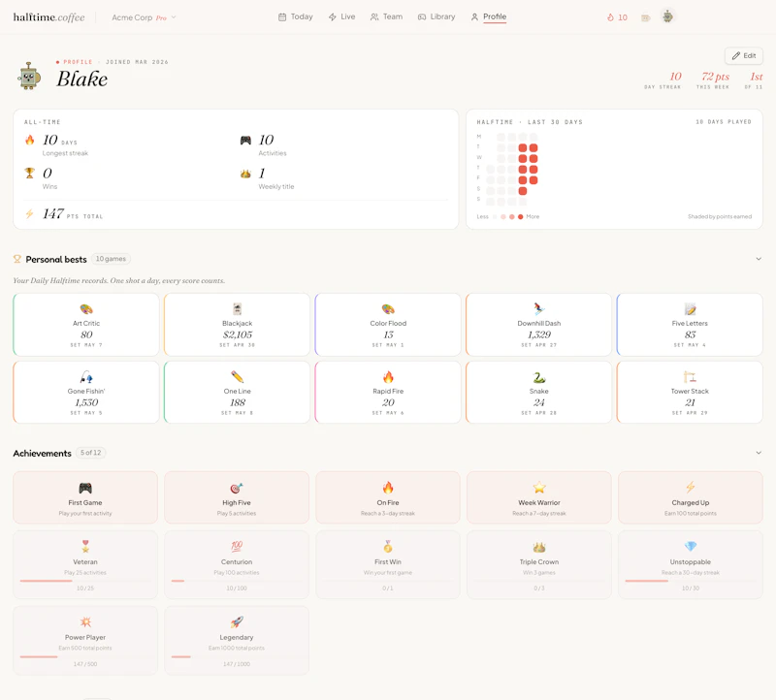776x700 pixels.
Task: Click the Snake game icon
Action: (x=539, y=377)
